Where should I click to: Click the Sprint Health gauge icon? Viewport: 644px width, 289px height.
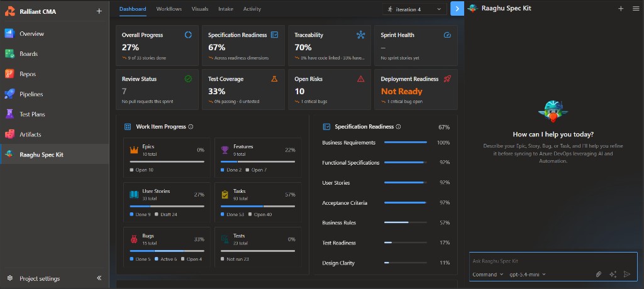[x=447, y=35]
